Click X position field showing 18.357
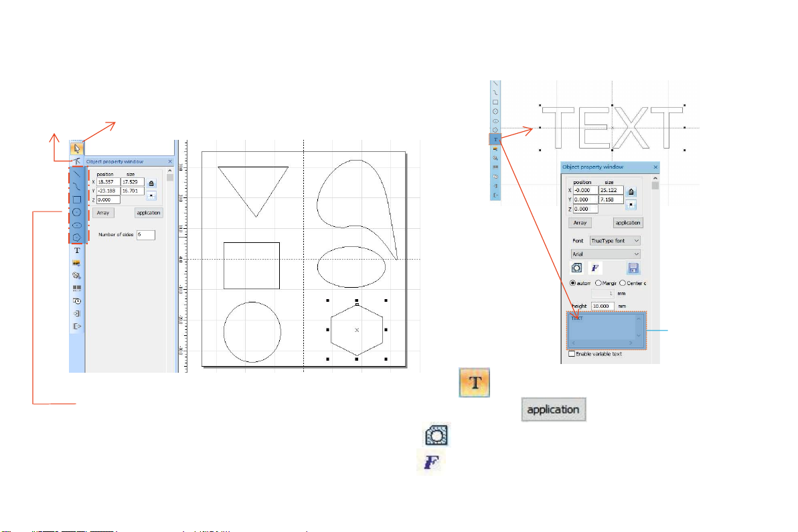The image size is (798, 532). (x=108, y=181)
